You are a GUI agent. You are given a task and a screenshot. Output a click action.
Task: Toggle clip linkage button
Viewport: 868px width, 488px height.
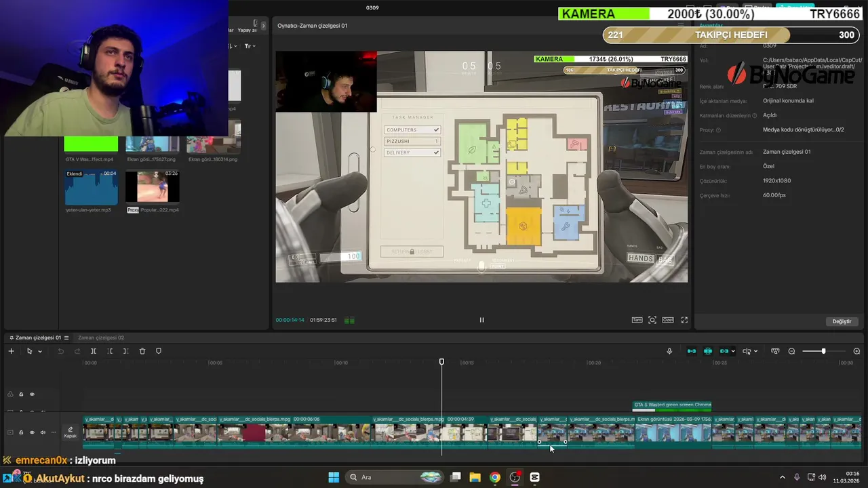click(x=724, y=351)
